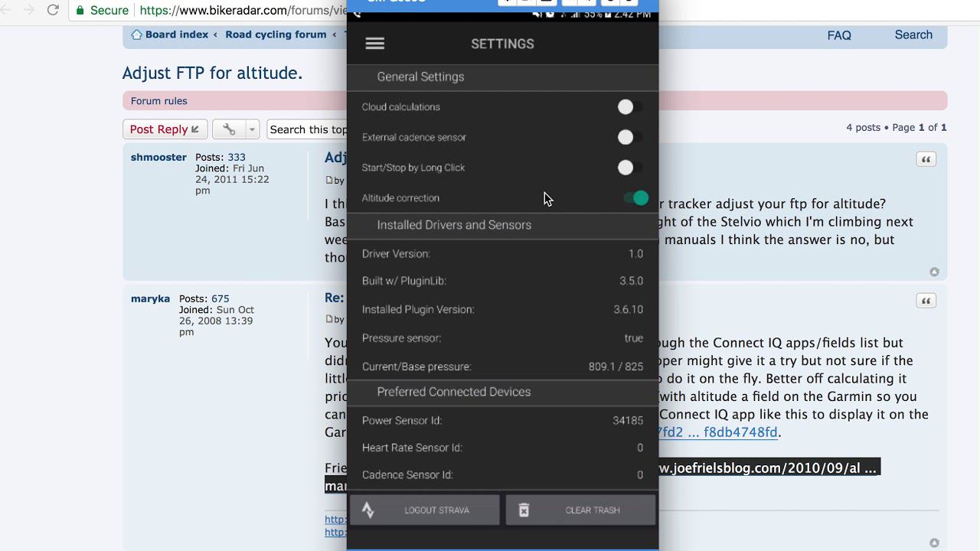Disable the Altitude correction switch

[x=636, y=198]
